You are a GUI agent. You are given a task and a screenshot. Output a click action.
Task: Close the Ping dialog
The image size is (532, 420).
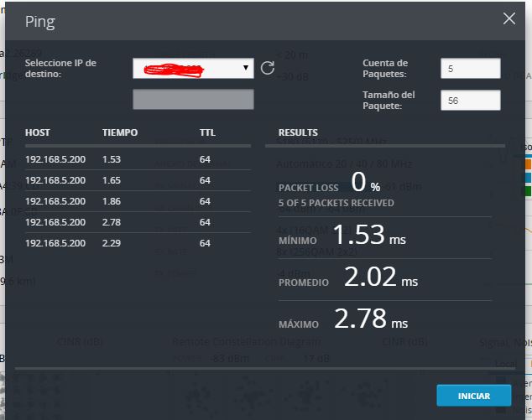pos(509,19)
